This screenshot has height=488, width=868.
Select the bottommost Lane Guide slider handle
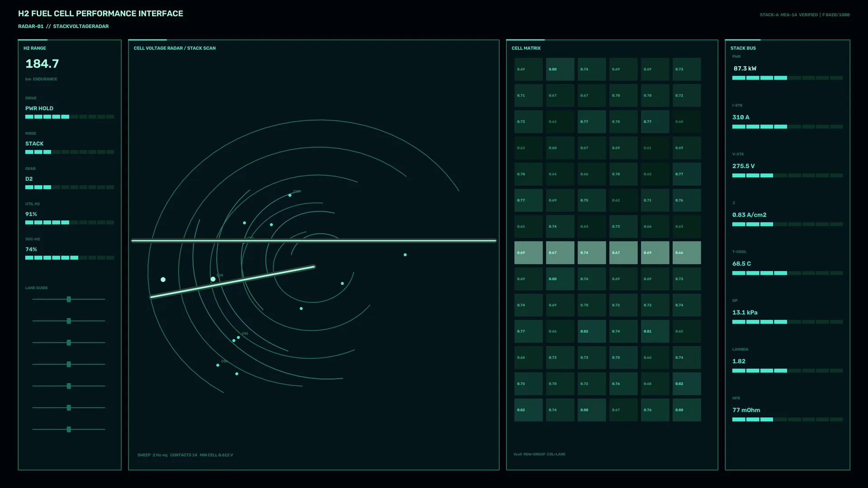coord(69,429)
